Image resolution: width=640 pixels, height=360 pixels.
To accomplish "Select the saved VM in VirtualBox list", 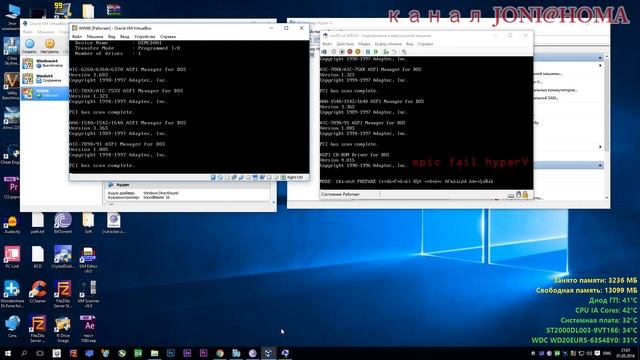I will tap(45, 78).
